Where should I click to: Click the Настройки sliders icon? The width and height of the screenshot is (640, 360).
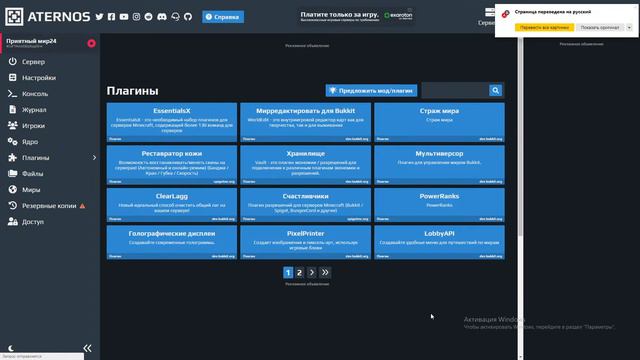[13, 78]
